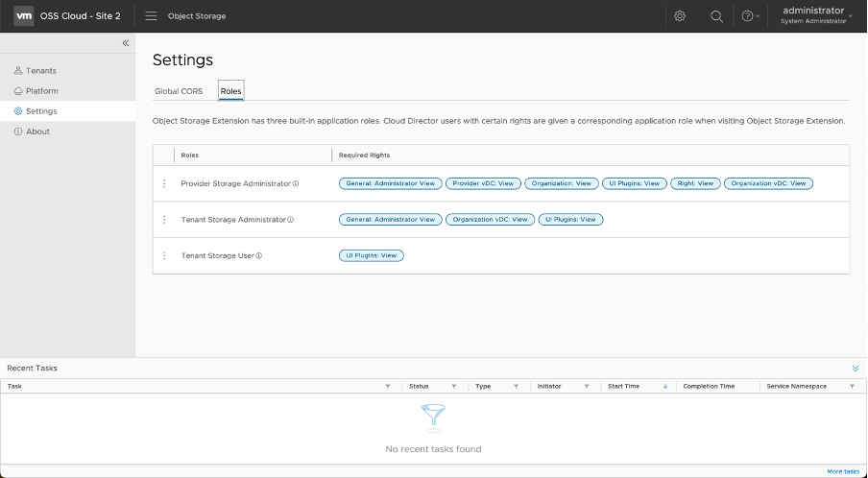The image size is (868, 478).
Task: Filter the Status column in Recent Tasks
Action: (x=460, y=387)
